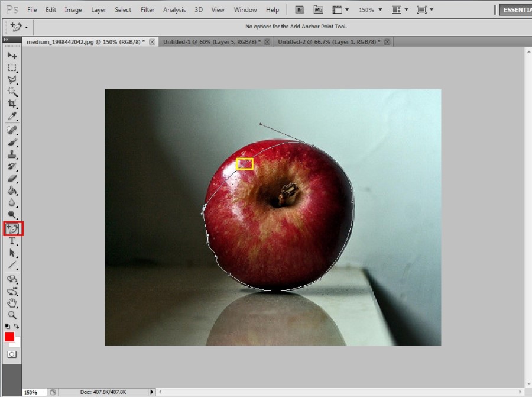Select the Move tool
Screen dimensions: 532x397
[x=12, y=56]
